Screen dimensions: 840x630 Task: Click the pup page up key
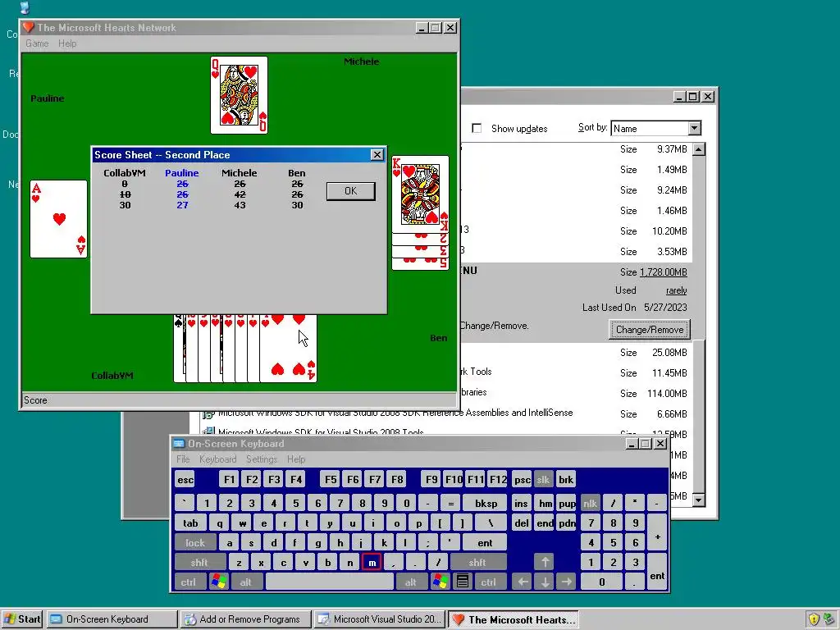pyautogui.click(x=566, y=503)
